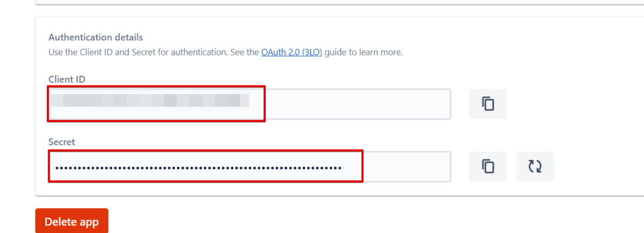644x233 pixels.
Task: Click the dotted masked Secret value
Action: [x=198, y=168]
